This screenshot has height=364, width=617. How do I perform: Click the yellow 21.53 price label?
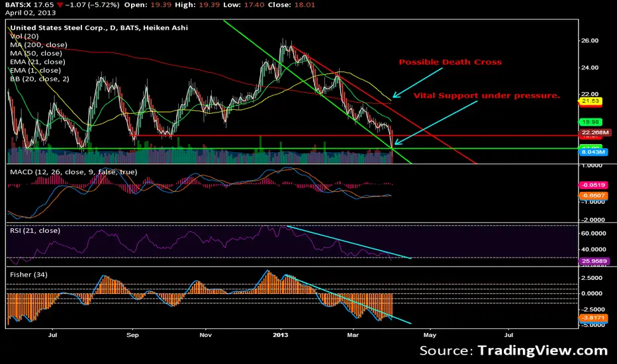click(591, 101)
